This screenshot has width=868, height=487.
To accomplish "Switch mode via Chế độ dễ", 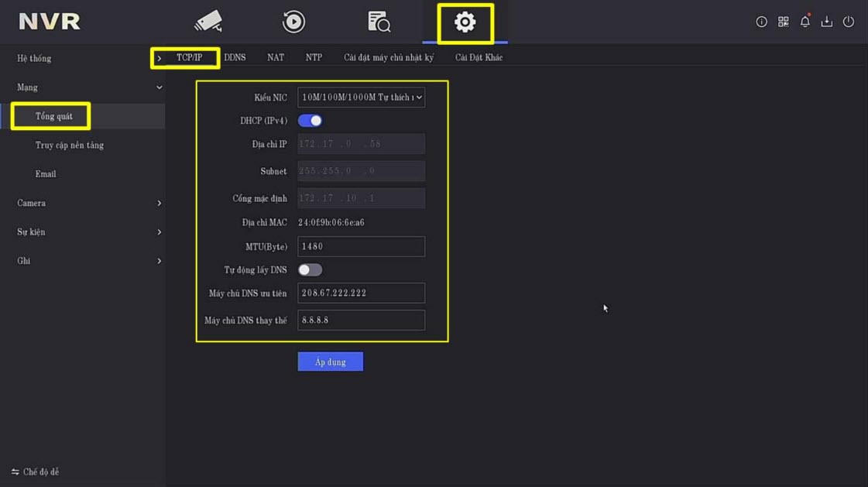I will click(x=36, y=472).
